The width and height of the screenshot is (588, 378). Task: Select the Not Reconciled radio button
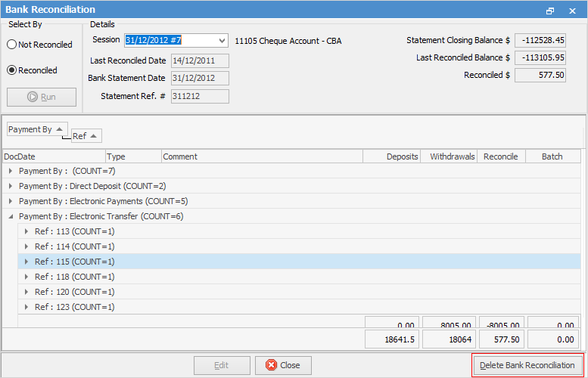[x=12, y=45]
